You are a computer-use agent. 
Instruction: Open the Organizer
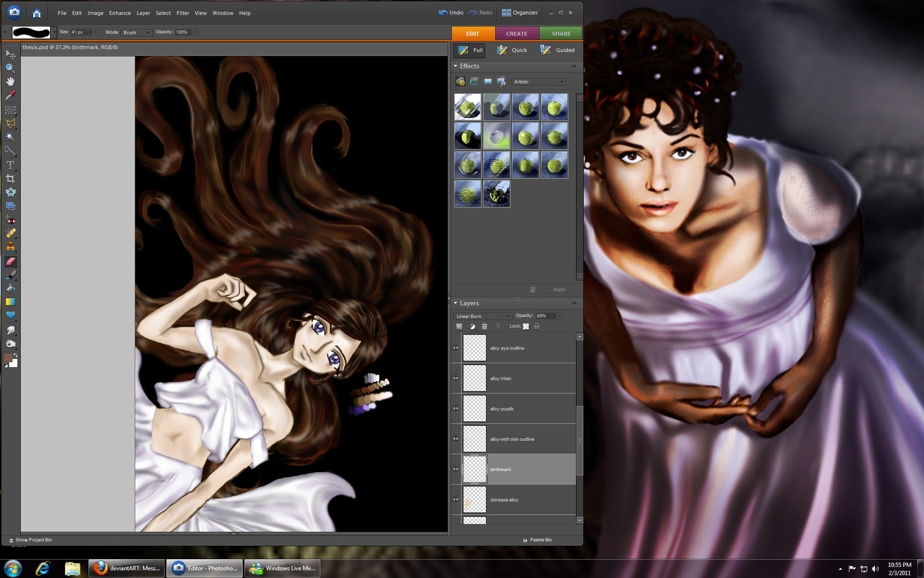(x=520, y=13)
